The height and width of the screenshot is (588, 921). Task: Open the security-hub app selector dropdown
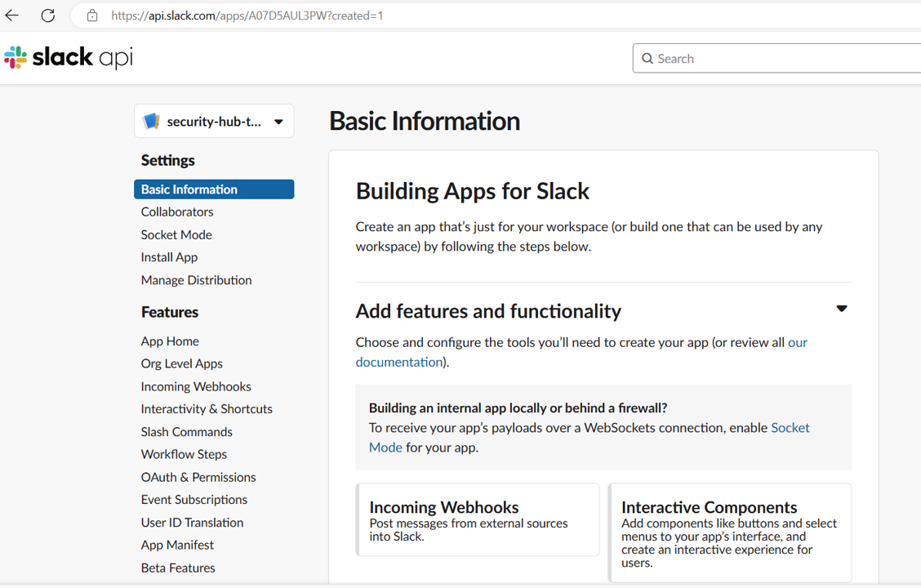click(x=214, y=121)
